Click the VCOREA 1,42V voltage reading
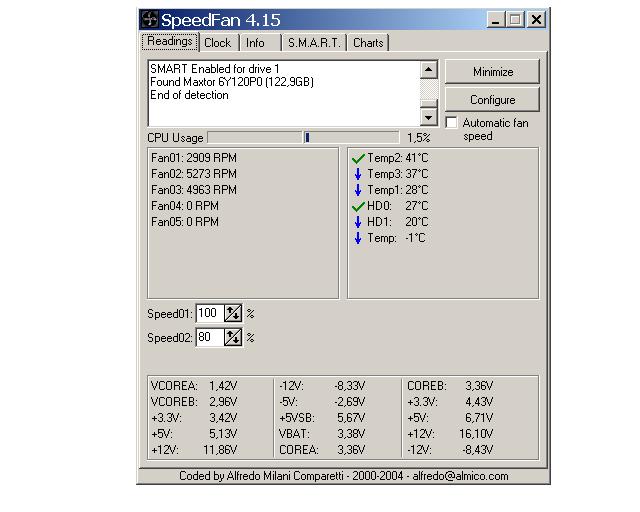The image size is (640, 512). [194, 386]
